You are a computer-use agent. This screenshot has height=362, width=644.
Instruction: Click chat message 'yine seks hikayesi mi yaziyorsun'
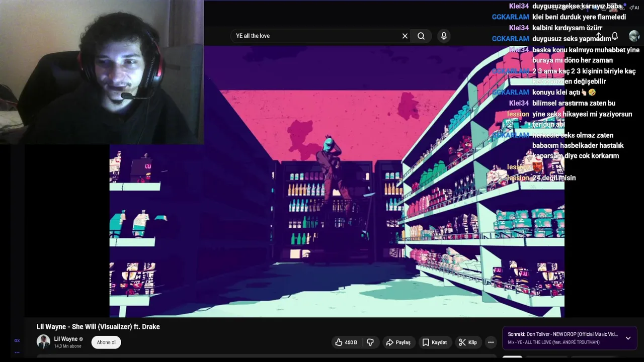coord(582,114)
